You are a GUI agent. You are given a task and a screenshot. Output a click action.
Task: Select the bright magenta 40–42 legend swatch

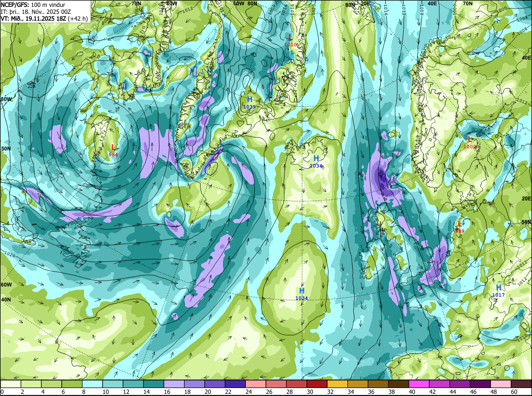coord(419,384)
